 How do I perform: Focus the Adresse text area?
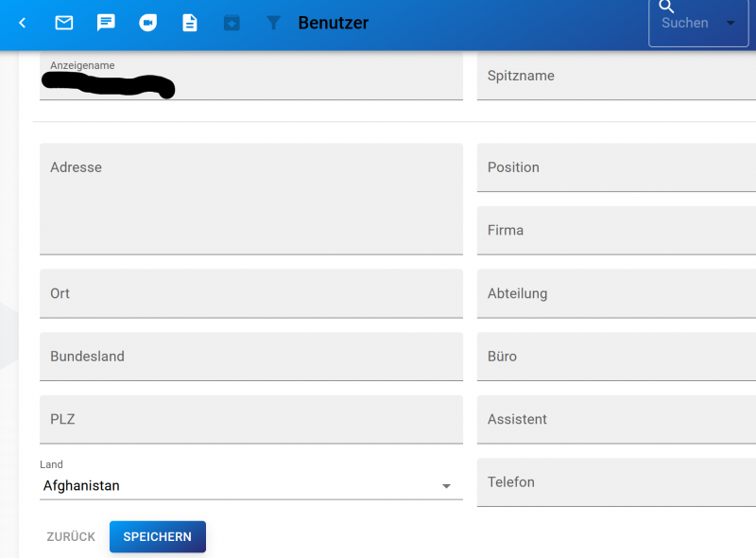click(x=250, y=199)
